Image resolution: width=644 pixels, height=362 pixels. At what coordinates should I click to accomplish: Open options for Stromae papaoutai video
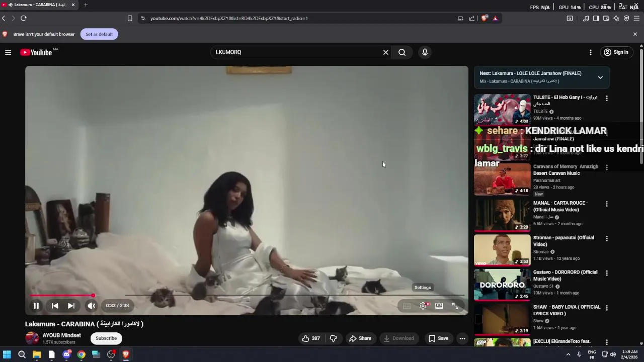607,239
